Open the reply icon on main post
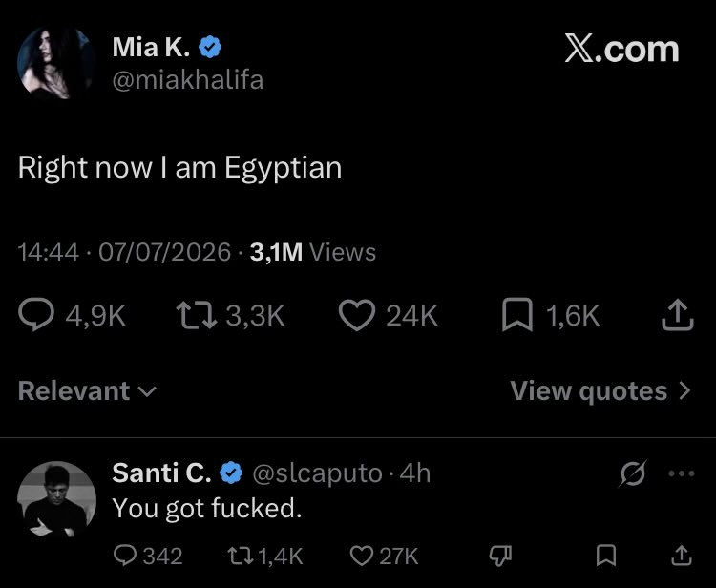The width and height of the screenshot is (716, 588). (x=36, y=315)
